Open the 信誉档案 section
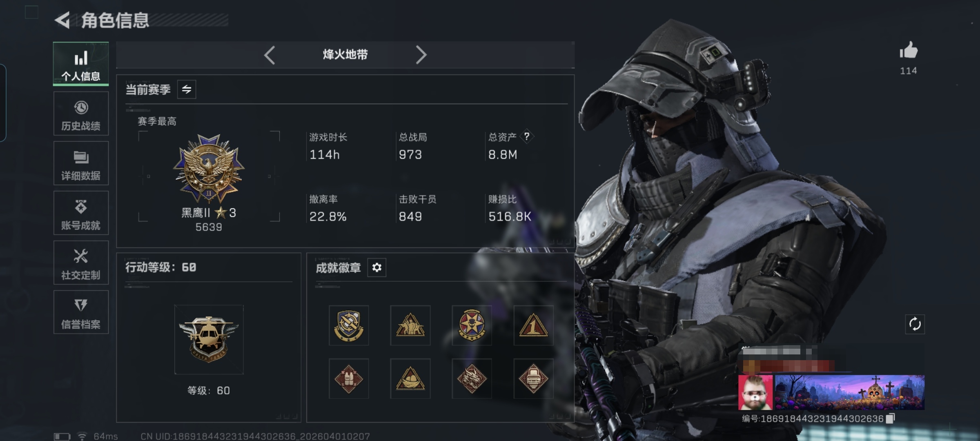Screen dimensions: 980x441 point(81,312)
